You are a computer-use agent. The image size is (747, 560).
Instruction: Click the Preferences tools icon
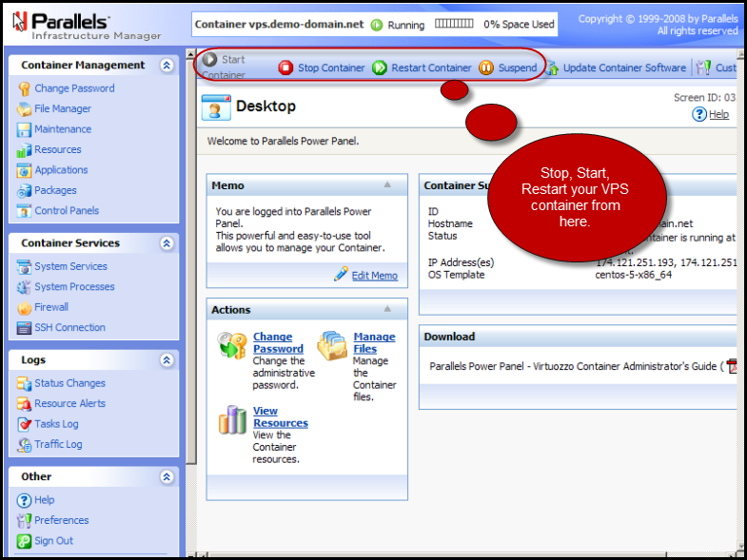(24, 521)
